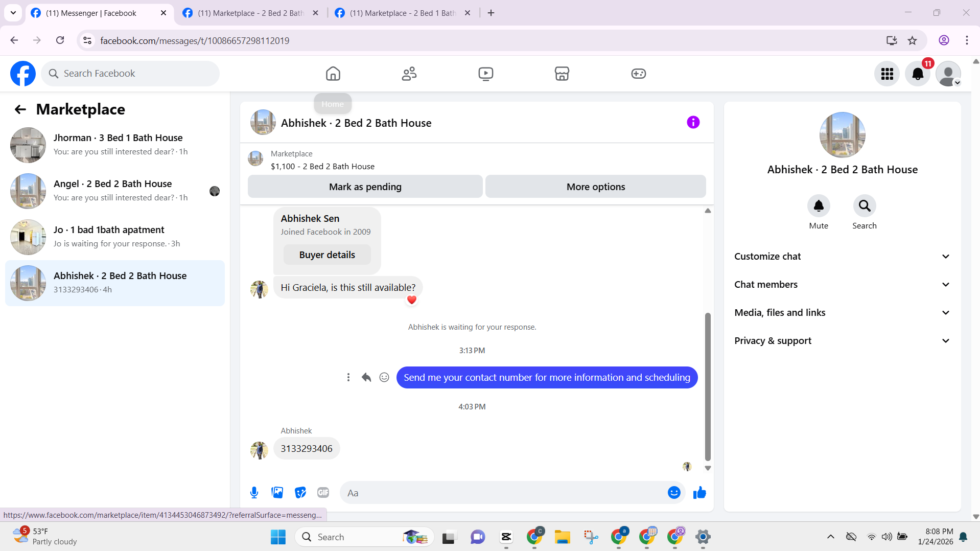Expand the Customize chat section
The width and height of the screenshot is (980, 551).
tap(842, 256)
